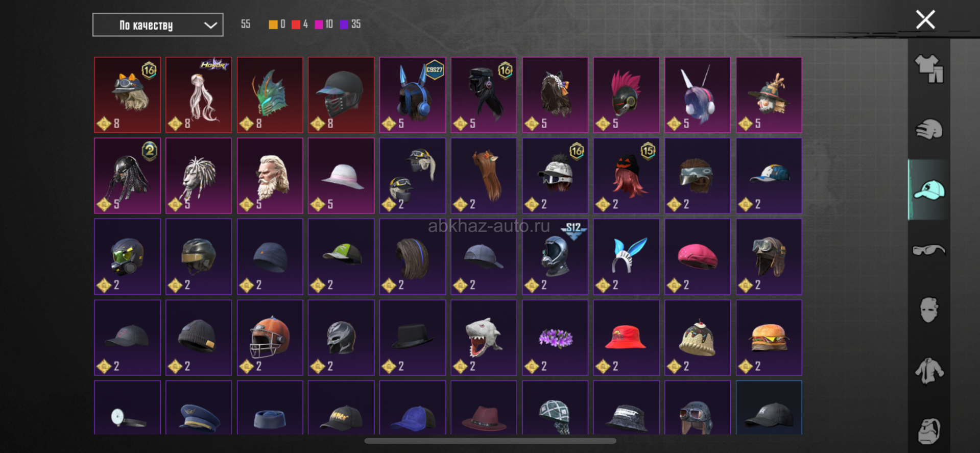Viewport: 980px width, 453px height.
Task: Select the hamburger hat item
Action: click(769, 338)
